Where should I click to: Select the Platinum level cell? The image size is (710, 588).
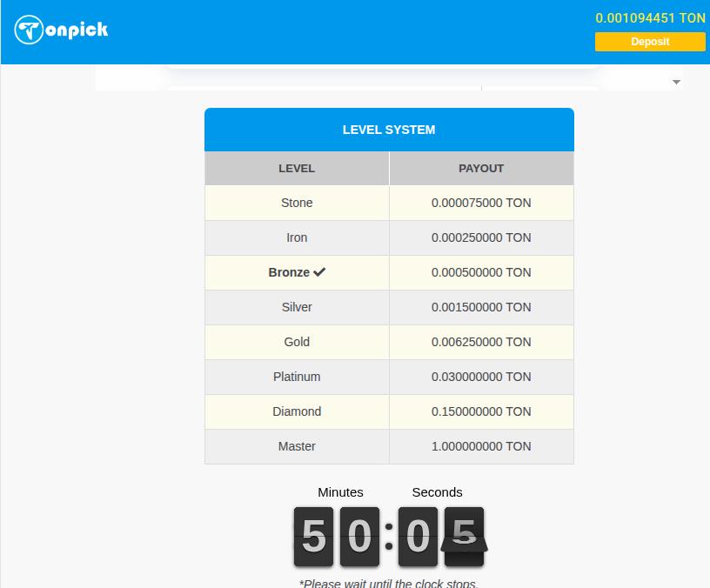(x=297, y=377)
